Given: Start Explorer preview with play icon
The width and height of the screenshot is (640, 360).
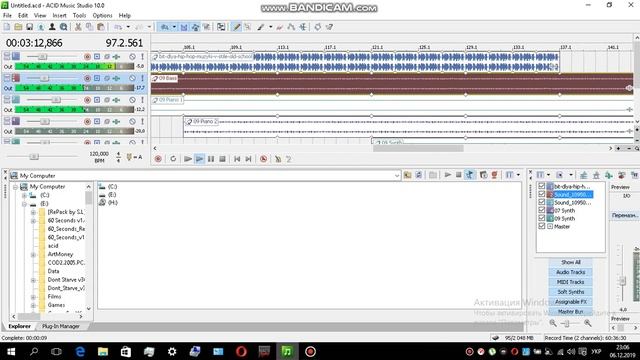Looking at the screenshot, I should pyautogui.click(x=448, y=175).
